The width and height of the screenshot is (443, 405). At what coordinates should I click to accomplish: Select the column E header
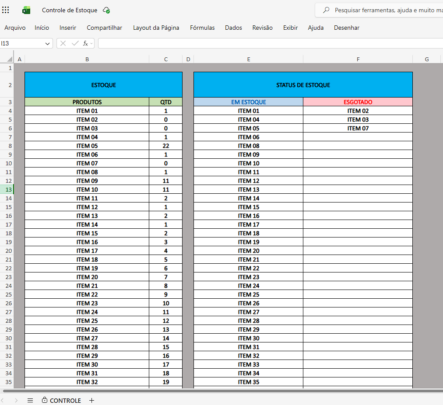point(248,59)
